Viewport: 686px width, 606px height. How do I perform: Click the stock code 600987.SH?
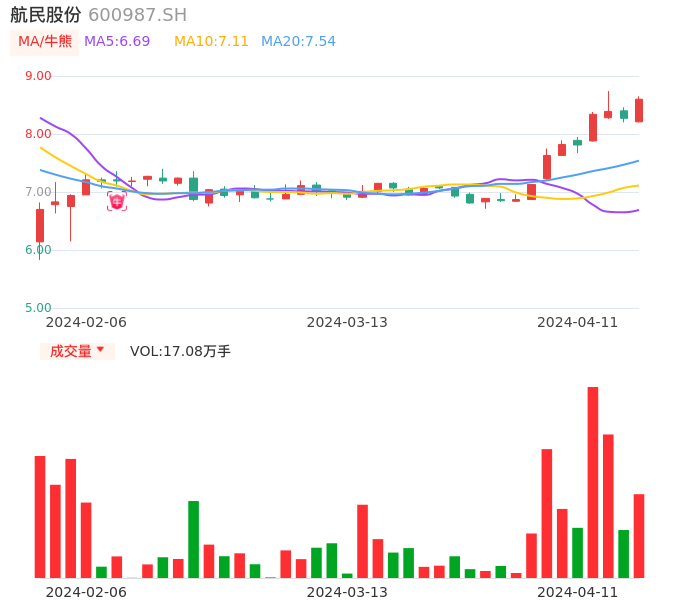137,15
